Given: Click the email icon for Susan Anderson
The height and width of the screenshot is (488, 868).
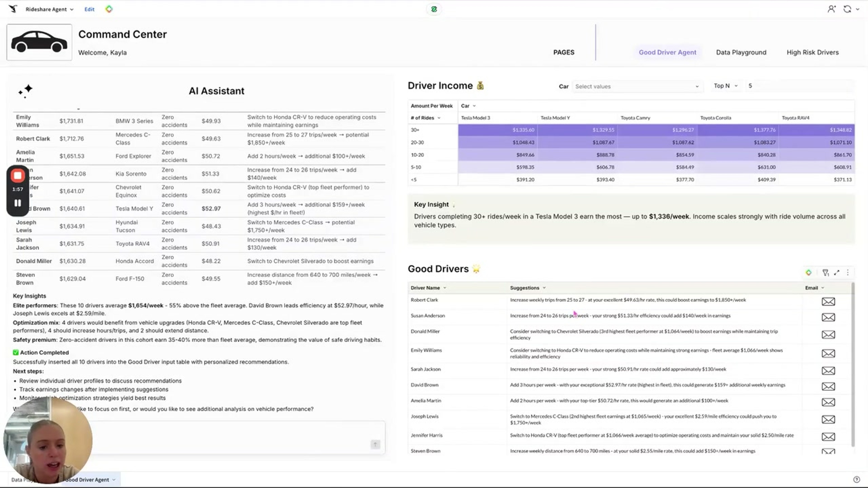Looking at the screenshot, I should 828,317.
